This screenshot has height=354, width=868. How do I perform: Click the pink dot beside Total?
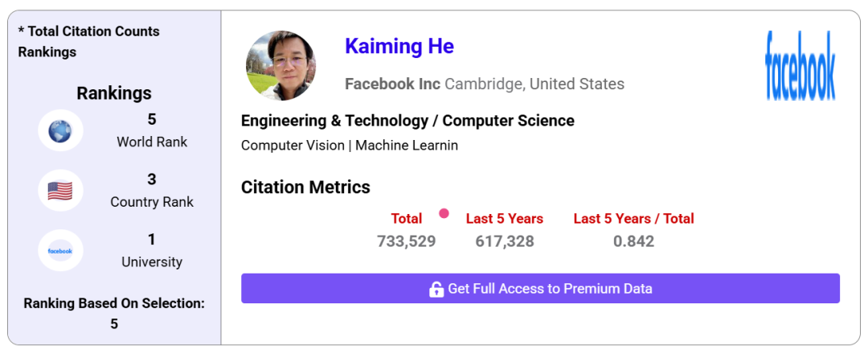444,213
